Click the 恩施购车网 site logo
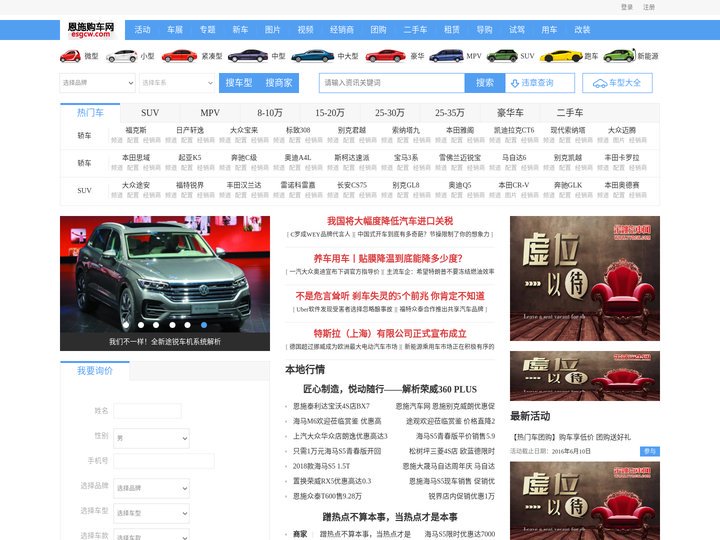 click(x=91, y=30)
